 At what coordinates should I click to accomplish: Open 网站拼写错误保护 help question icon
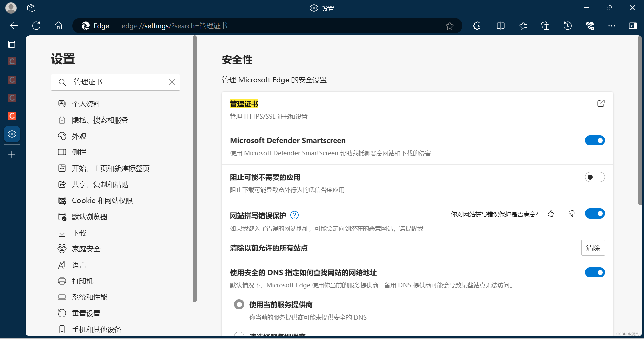294,215
